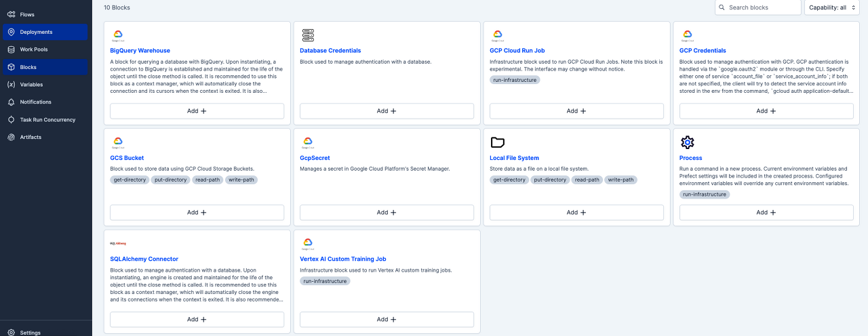Image resolution: width=868 pixels, height=336 pixels.
Task: Add a Local File System block
Action: 576,213
